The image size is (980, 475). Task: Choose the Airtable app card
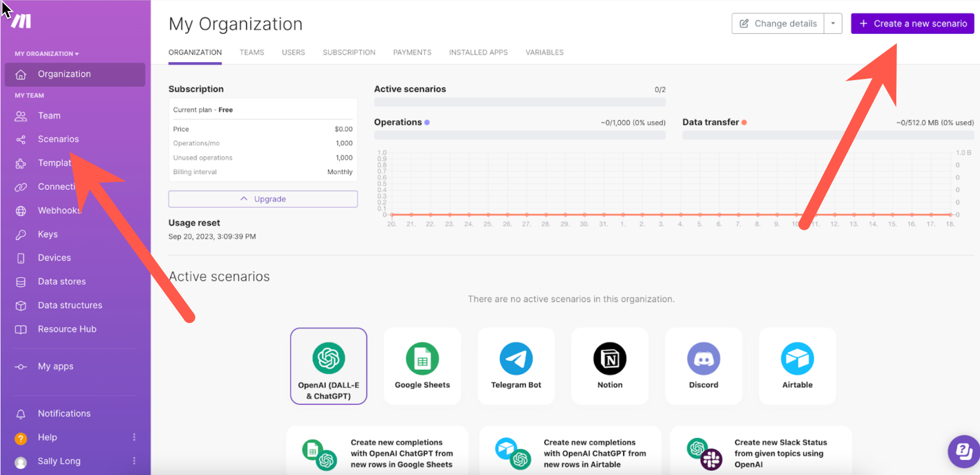tap(797, 366)
